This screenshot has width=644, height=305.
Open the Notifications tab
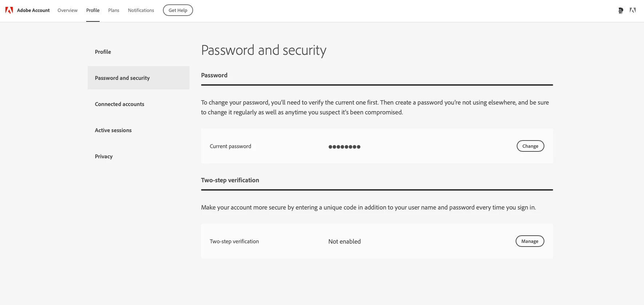pyautogui.click(x=141, y=10)
